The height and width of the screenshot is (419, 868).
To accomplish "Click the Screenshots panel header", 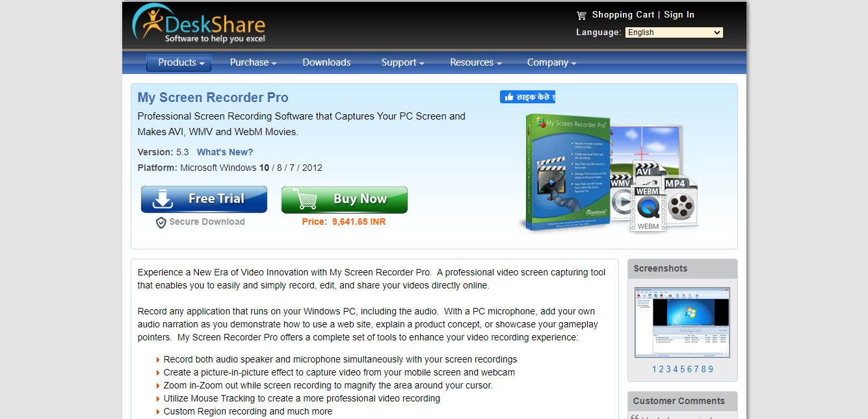I will [682, 268].
